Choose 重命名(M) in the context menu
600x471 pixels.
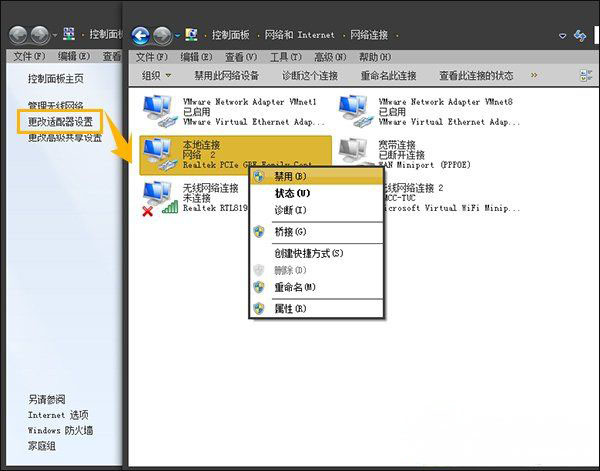pos(294,287)
